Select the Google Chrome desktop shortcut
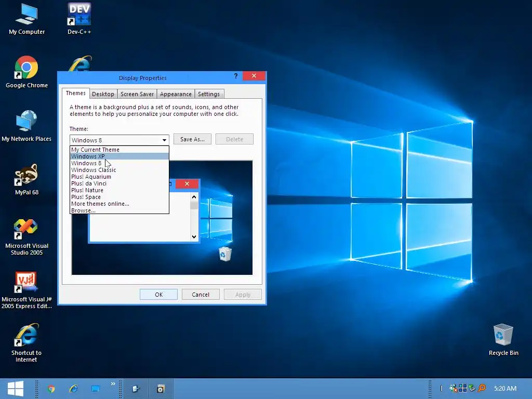The height and width of the screenshot is (399, 532). point(27,73)
